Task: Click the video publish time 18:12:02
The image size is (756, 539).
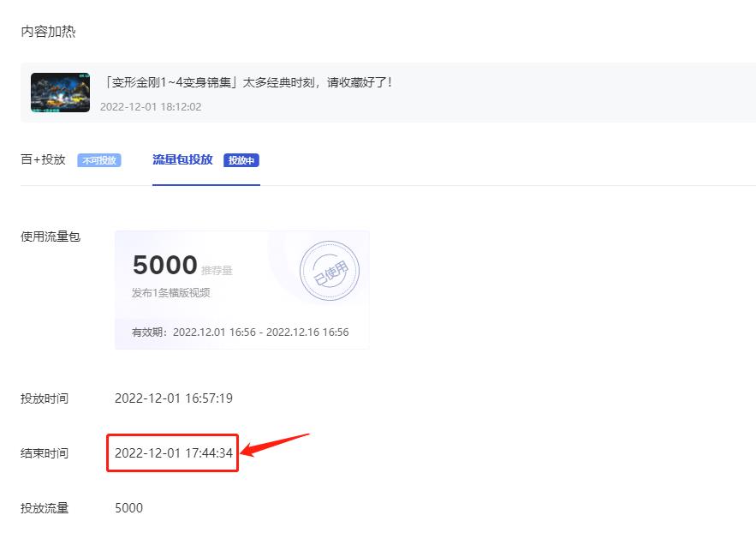Action: pos(151,107)
